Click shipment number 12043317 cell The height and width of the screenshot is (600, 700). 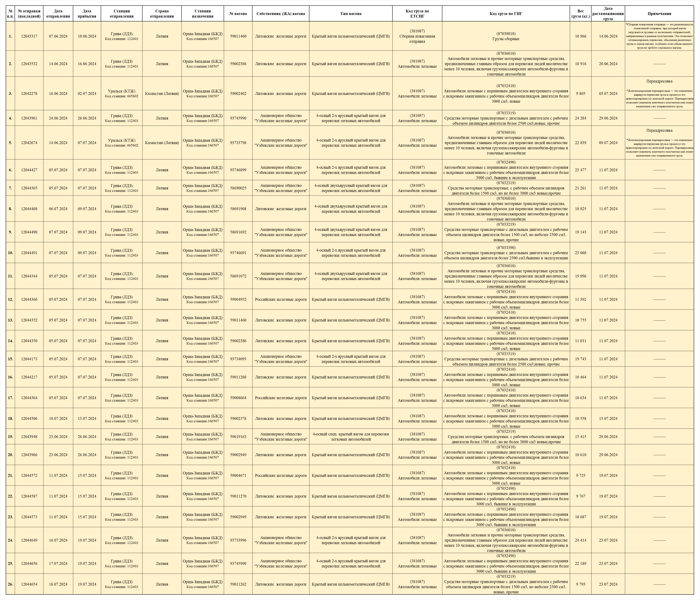pyautogui.click(x=29, y=36)
